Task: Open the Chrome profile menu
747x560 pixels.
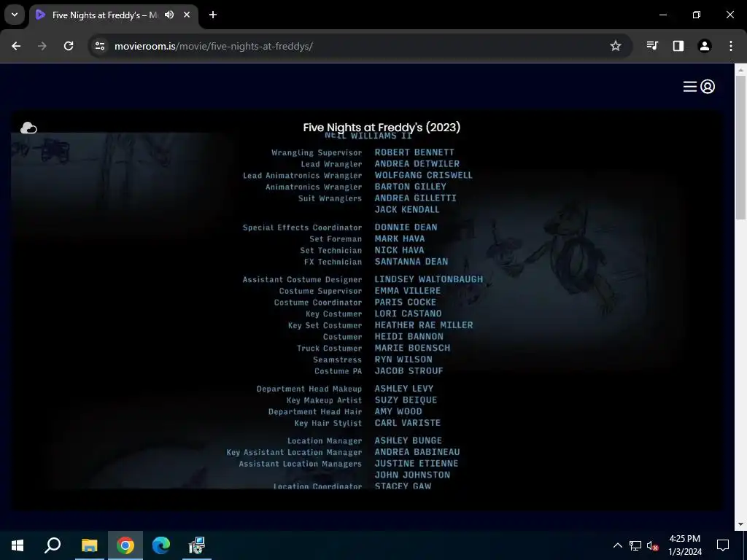Action: tap(705, 46)
